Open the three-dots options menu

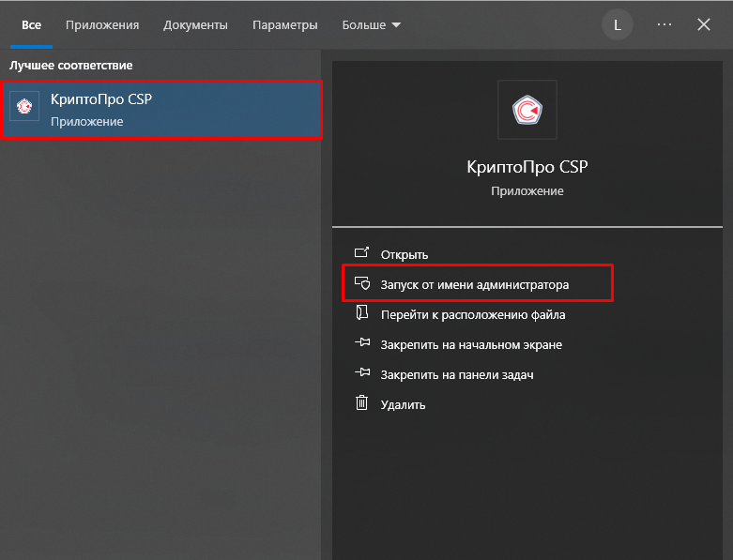pos(664,24)
